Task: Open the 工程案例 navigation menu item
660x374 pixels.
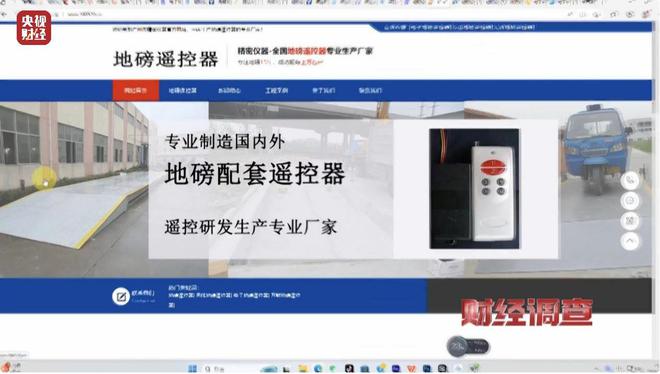Action: pyautogui.click(x=277, y=90)
